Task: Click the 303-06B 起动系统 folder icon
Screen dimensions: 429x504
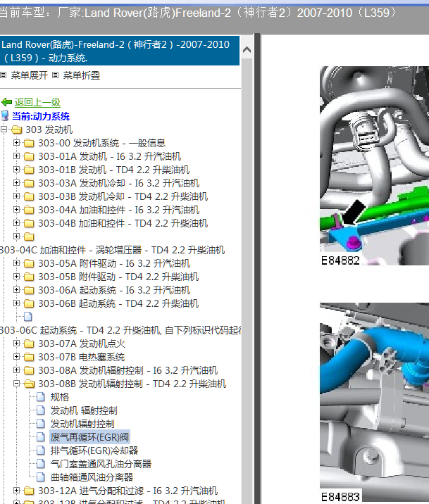Action: point(29,304)
